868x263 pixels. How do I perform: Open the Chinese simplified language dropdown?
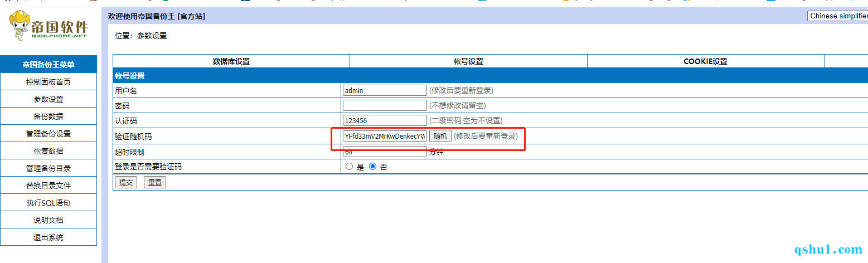(x=837, y=16)
